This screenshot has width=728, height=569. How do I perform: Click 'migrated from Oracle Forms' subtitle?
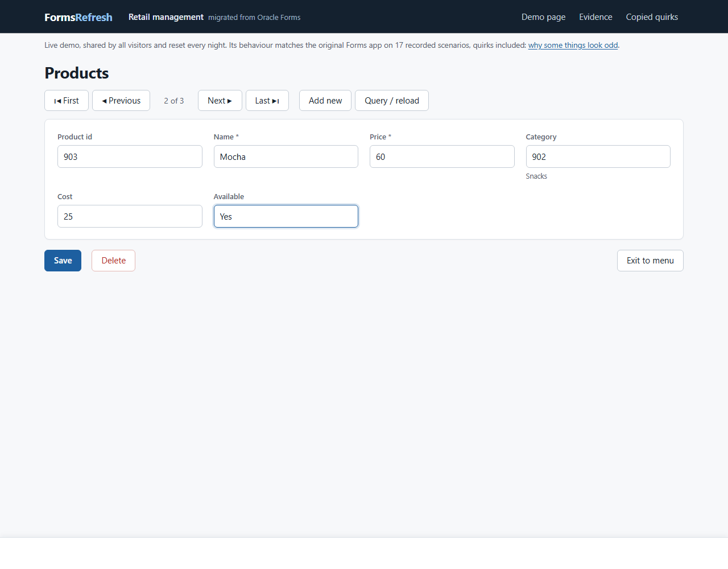coord(254,18)
